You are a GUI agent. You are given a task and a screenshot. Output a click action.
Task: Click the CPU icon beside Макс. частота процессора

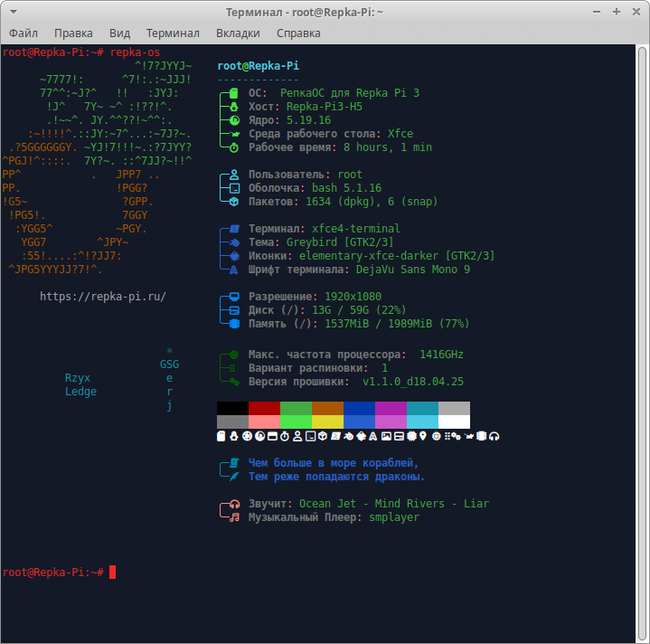pyautogui.click(x=234, y=355)
